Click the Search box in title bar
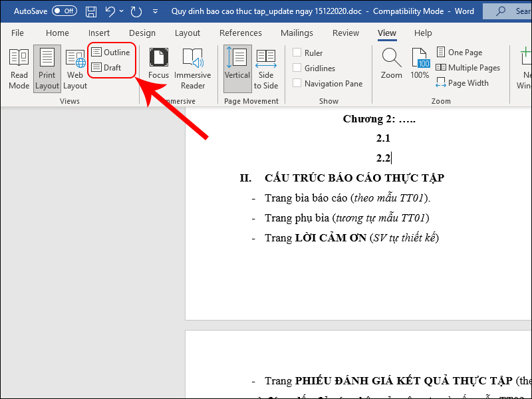This screenshot has height=399, width=532. point(509,11)
